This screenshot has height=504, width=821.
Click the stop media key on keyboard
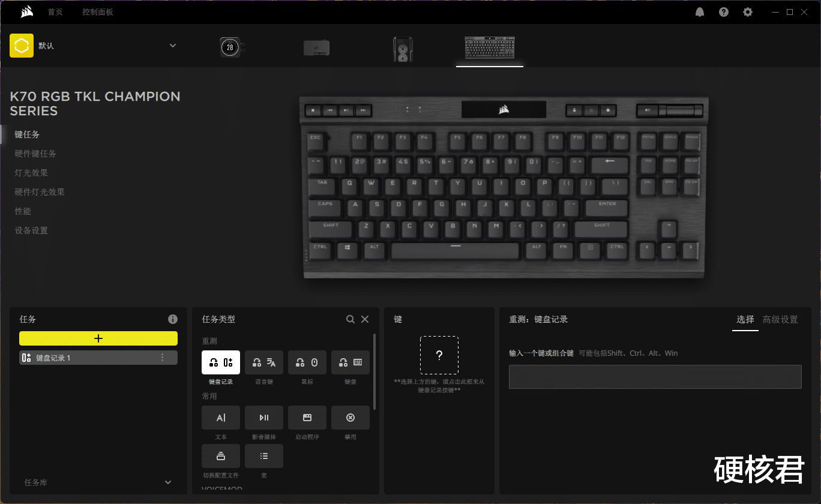click(313, 110)
